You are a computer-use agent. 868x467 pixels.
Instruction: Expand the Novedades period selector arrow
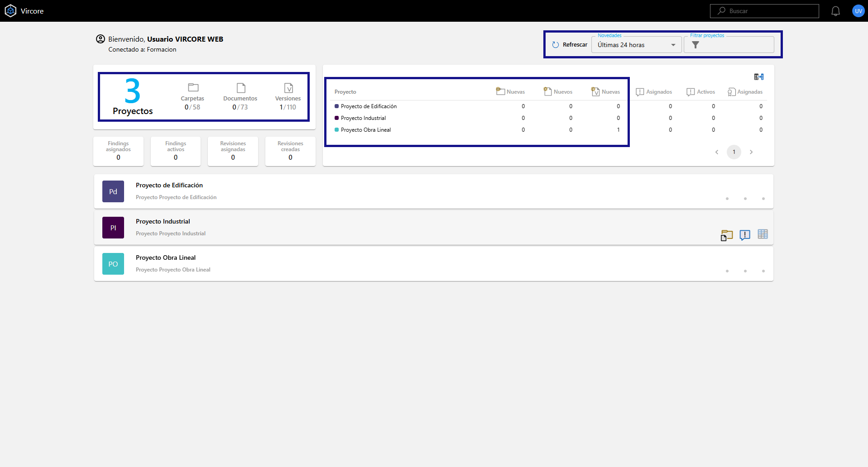point(674,45)
